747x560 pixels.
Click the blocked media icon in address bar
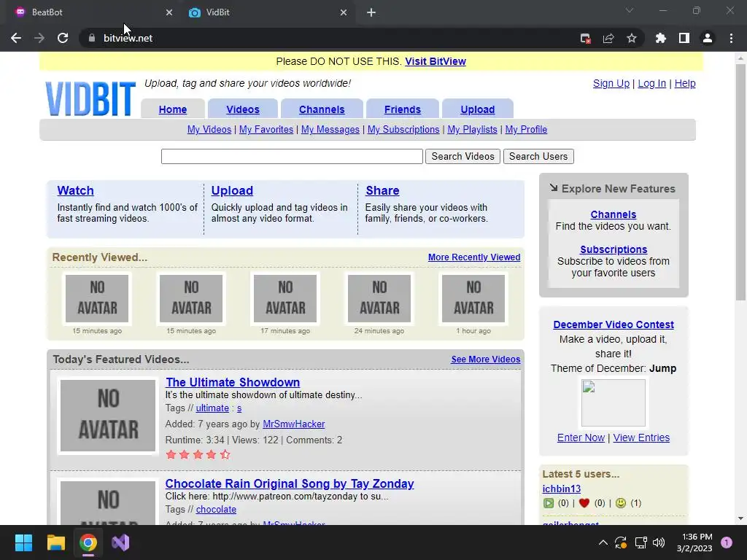586,38
